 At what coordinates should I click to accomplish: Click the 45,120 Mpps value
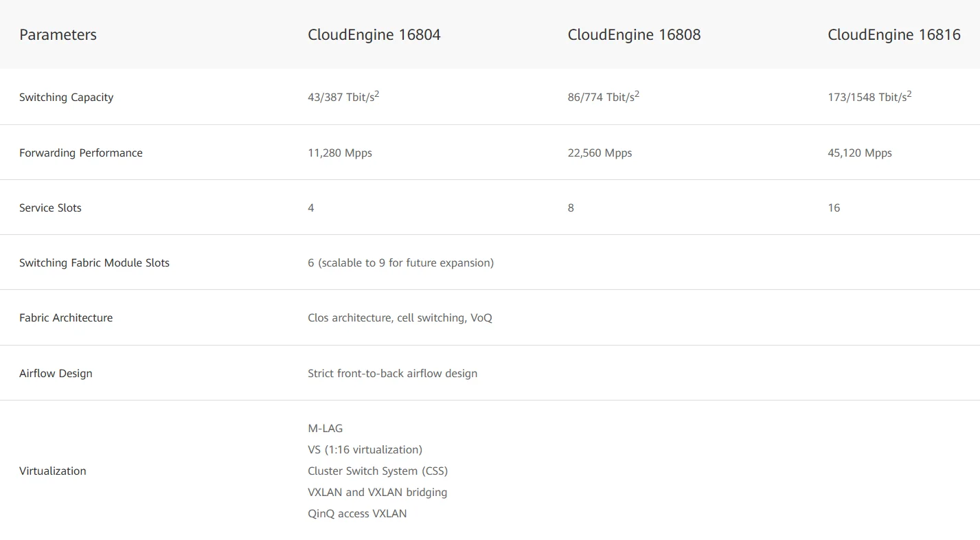859,153
